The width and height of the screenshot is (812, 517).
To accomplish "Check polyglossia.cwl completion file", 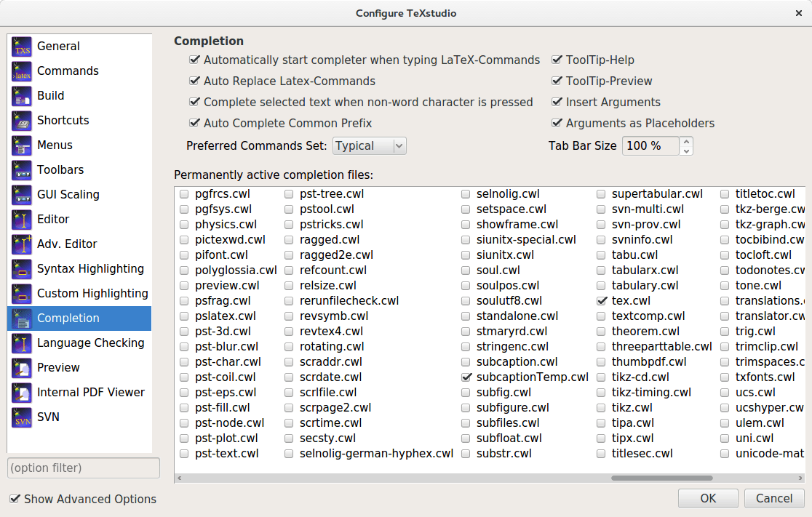I will coord(184,270).
